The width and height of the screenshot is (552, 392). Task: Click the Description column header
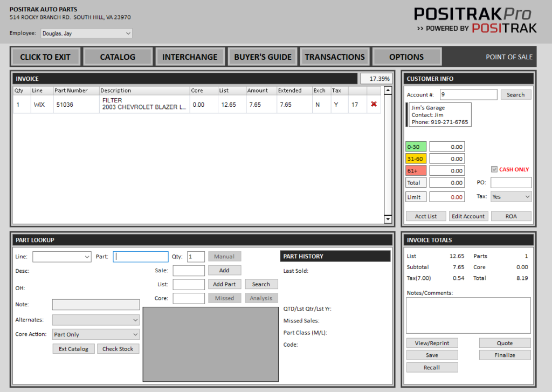[x=144, y=91]
